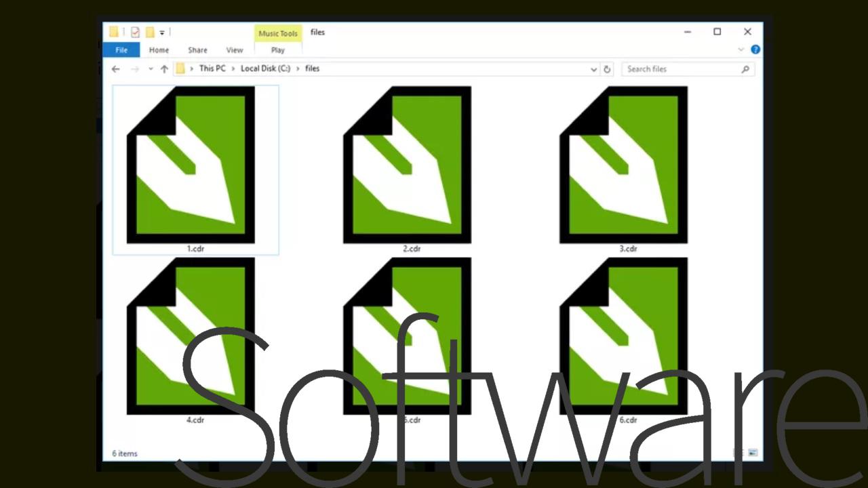
Task: Switch to the View ribbon tab
Action: click(x=235, y=50)
